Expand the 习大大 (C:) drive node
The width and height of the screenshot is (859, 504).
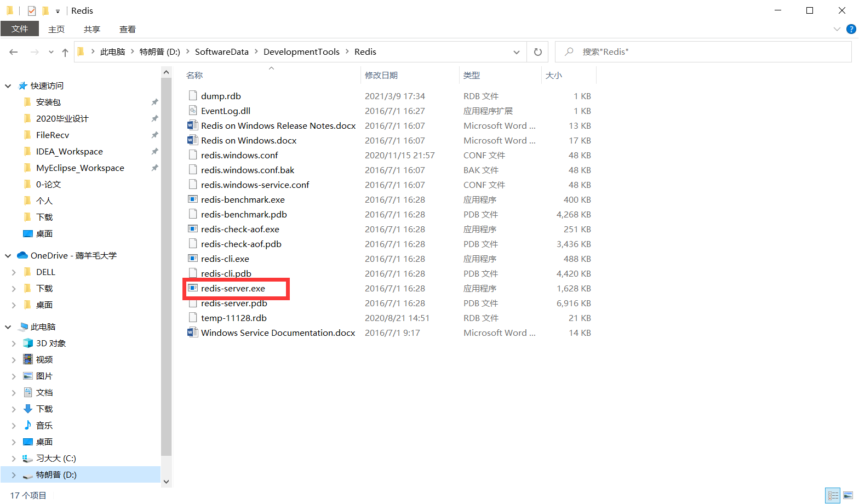coord(14,459)
